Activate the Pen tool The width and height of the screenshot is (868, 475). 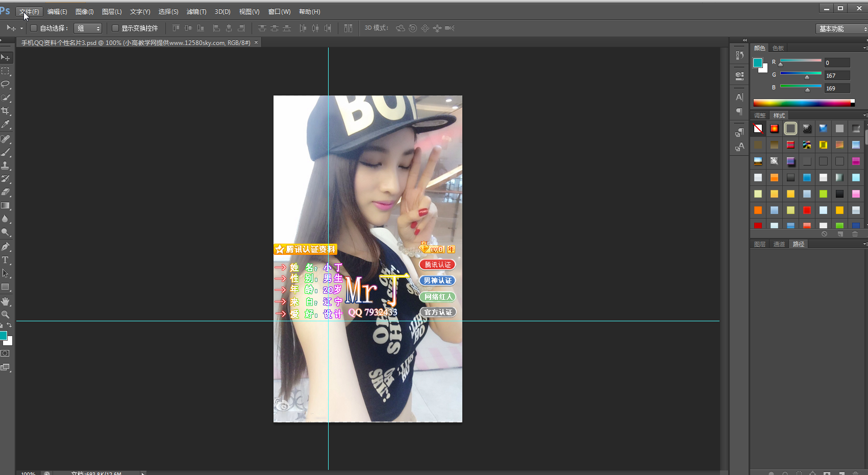coord(6,247)
